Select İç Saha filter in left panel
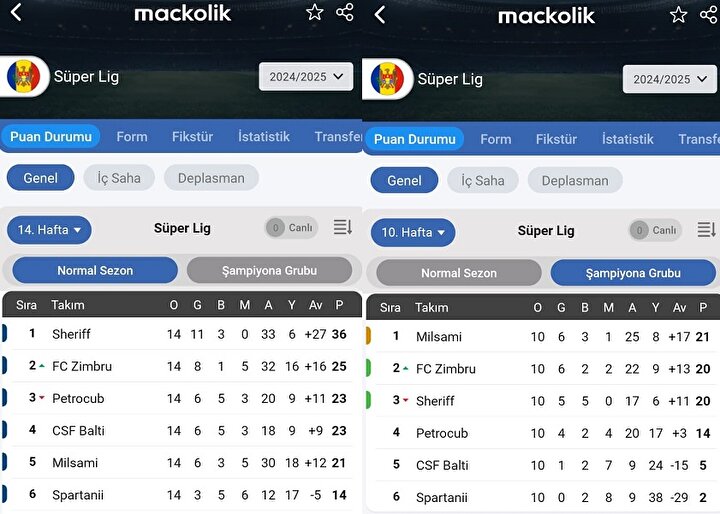The image size is (720, 514). pos(119,178)
